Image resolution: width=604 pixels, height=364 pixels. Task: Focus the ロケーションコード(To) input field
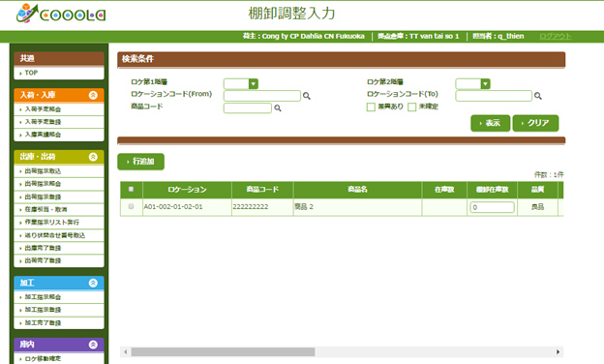pyautogui.click(x=494, y=96)
